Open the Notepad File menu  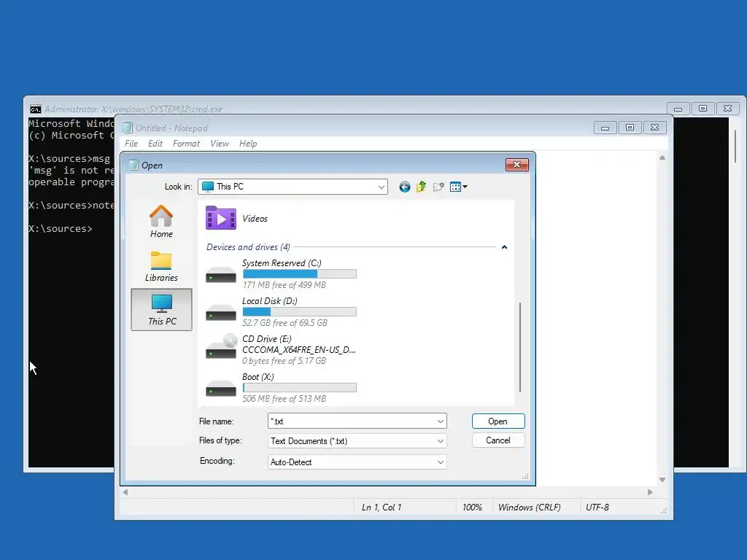pyautogui.click(x=131, y=144)
